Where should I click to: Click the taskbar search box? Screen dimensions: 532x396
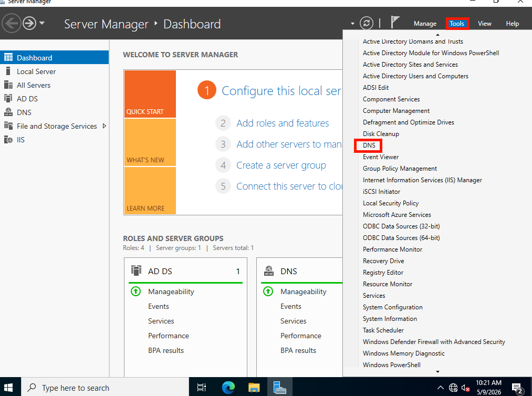(x=105, y=387)
